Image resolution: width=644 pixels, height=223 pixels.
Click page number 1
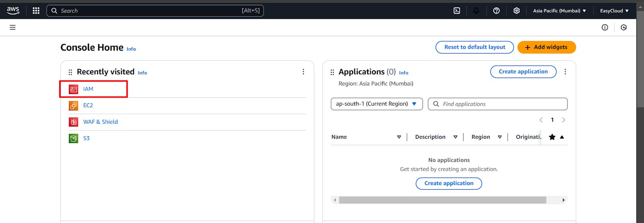coord(552,120)
